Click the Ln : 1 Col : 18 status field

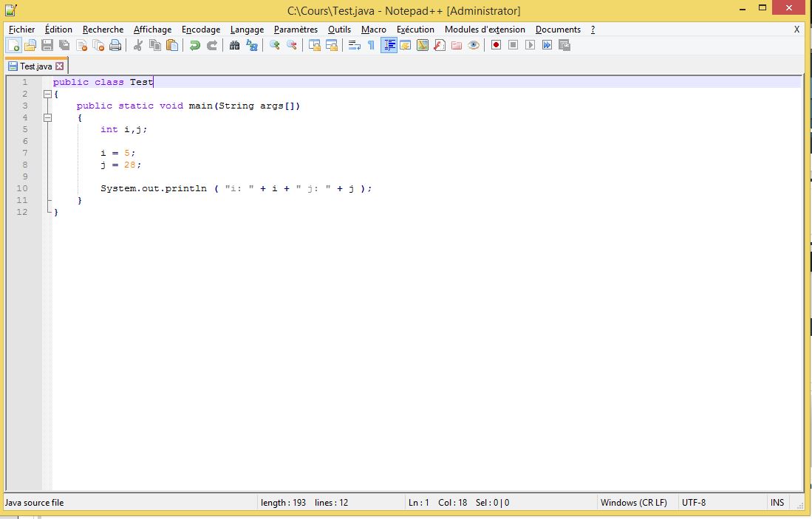[458, 503]
